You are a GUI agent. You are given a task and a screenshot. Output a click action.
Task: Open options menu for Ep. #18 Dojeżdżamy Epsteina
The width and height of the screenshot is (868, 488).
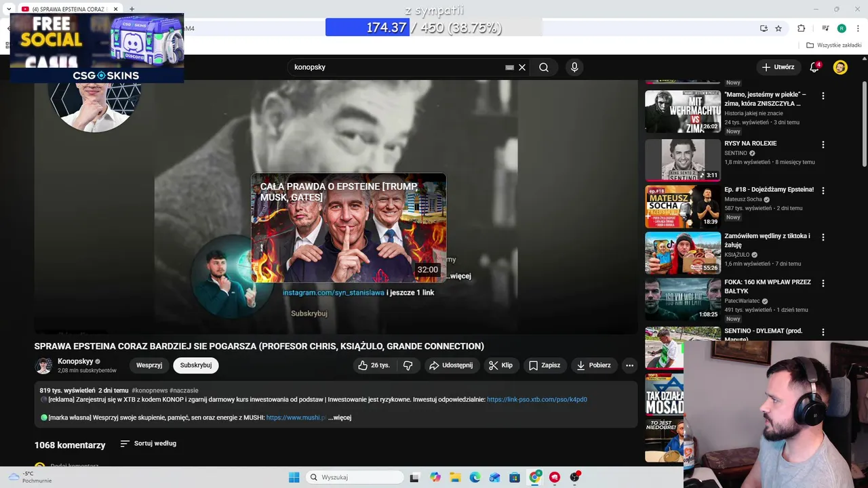(x=823, y=191)
